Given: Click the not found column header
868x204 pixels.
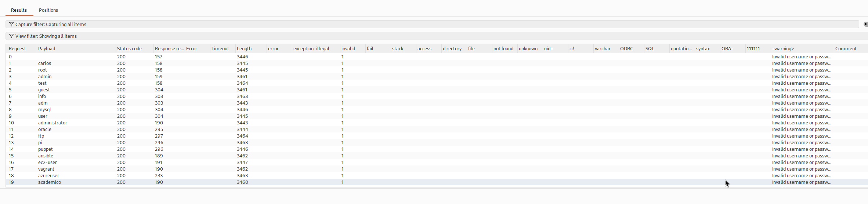Looking at the screenshot, I should point(504,48).
